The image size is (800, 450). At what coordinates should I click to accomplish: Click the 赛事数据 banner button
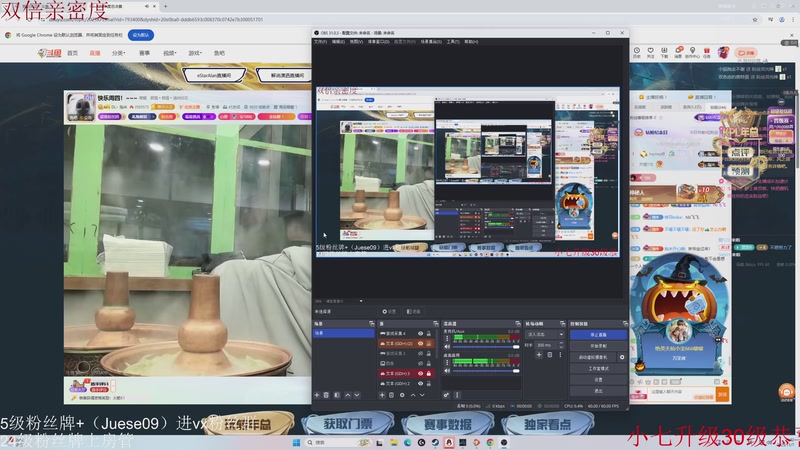coord(448,423)
